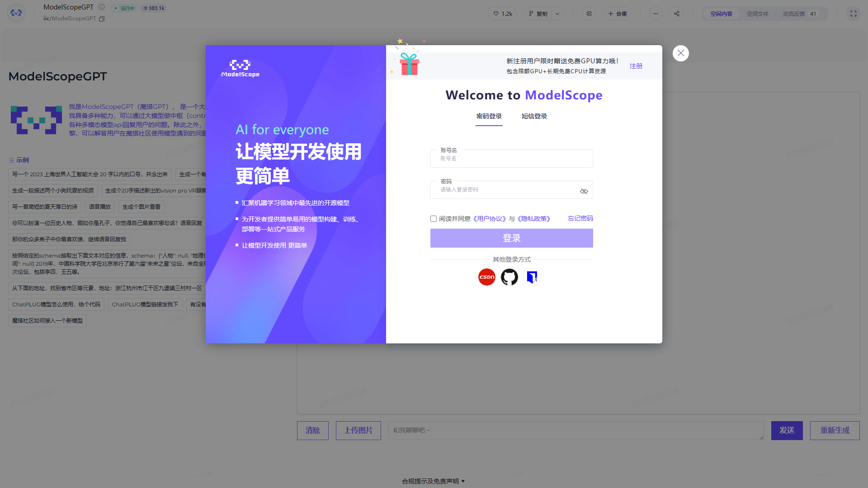
Task: Select example 魔搭社区如何接入一个新模型
Action: click(x=47, y=321)
